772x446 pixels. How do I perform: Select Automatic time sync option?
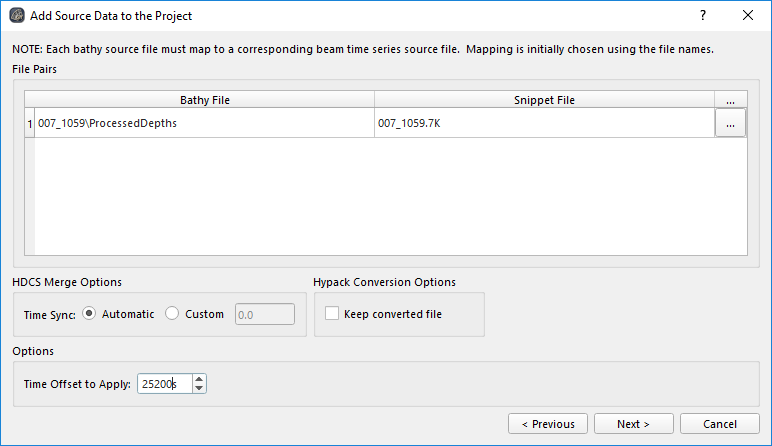tap(89, 314)
